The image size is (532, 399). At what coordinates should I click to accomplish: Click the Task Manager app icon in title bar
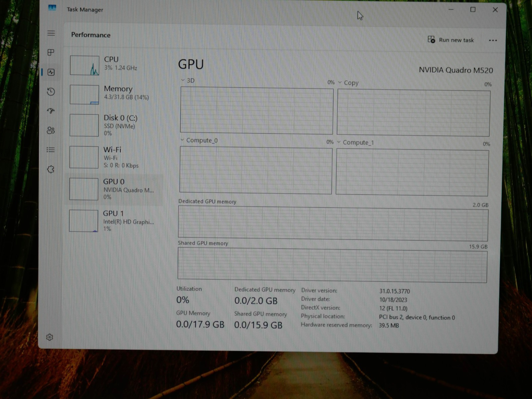tap(52, 8)
